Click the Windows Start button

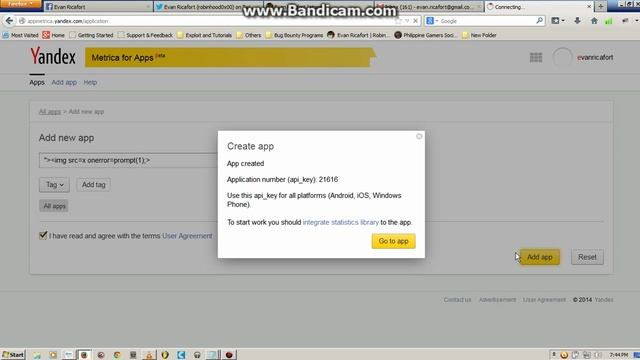click(13, 355)
